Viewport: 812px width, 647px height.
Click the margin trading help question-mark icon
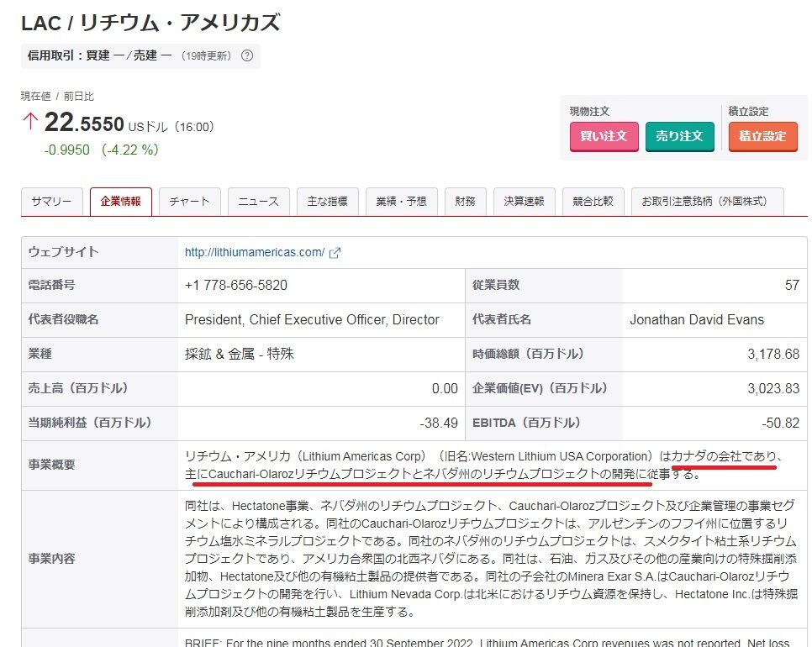[x=247, y=55]
